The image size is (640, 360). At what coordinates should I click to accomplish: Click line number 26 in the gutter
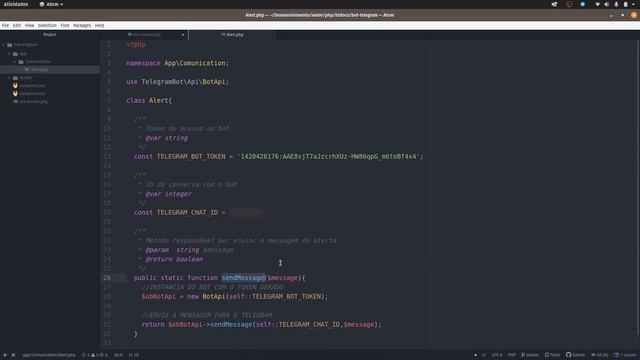[107, 278]
